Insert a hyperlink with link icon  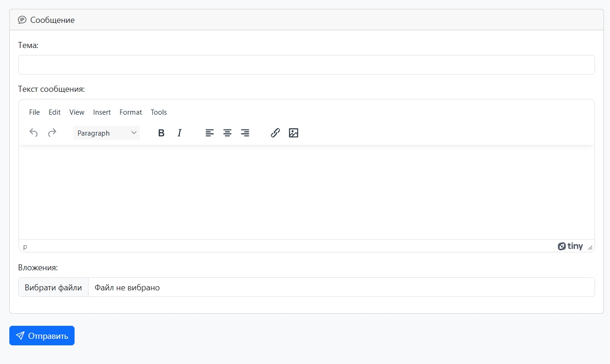275,133
